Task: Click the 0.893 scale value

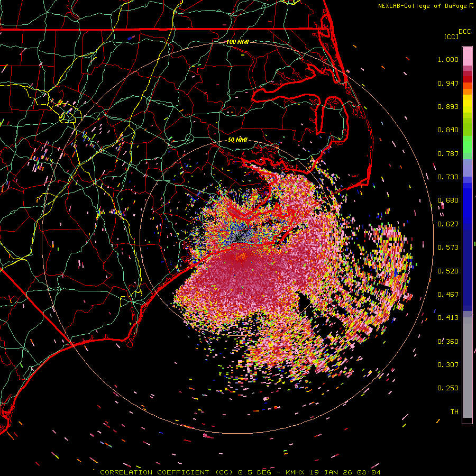Action: 448,106
